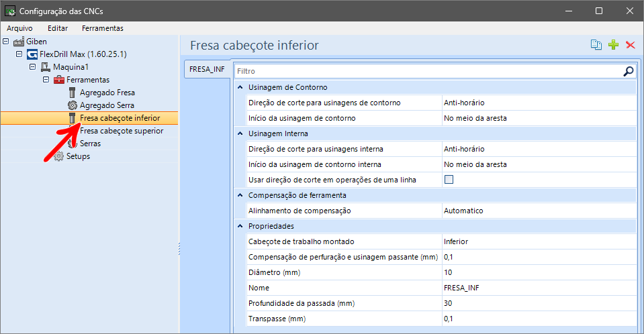
Task: Collapse the Usinagem de Contorno section
Action: [x=240, y=87]
